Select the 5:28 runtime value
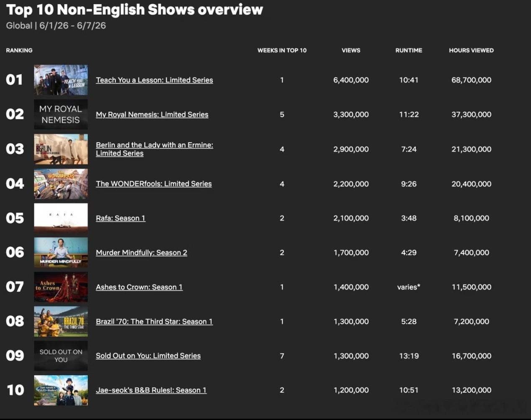531x420 pixels. [408, 321]
